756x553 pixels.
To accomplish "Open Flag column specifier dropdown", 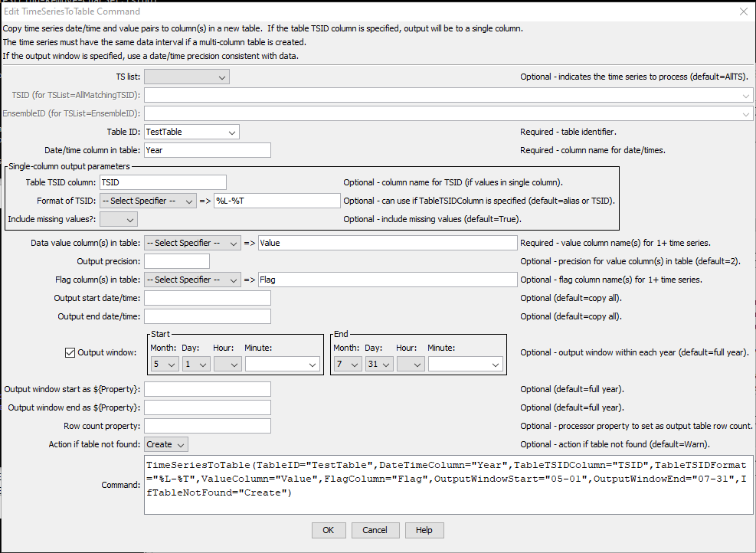I will click(x=192, y=280).
